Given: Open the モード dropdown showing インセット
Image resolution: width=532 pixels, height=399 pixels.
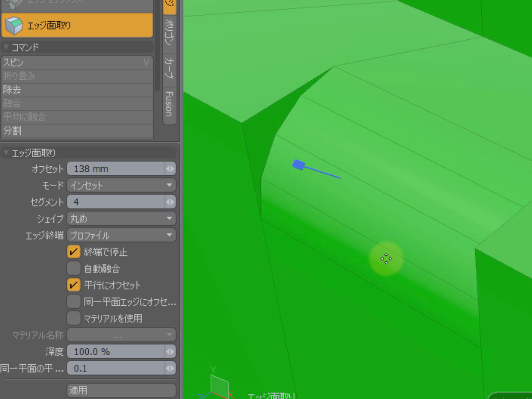Looking at the screenshot, I should coord(121,185).
